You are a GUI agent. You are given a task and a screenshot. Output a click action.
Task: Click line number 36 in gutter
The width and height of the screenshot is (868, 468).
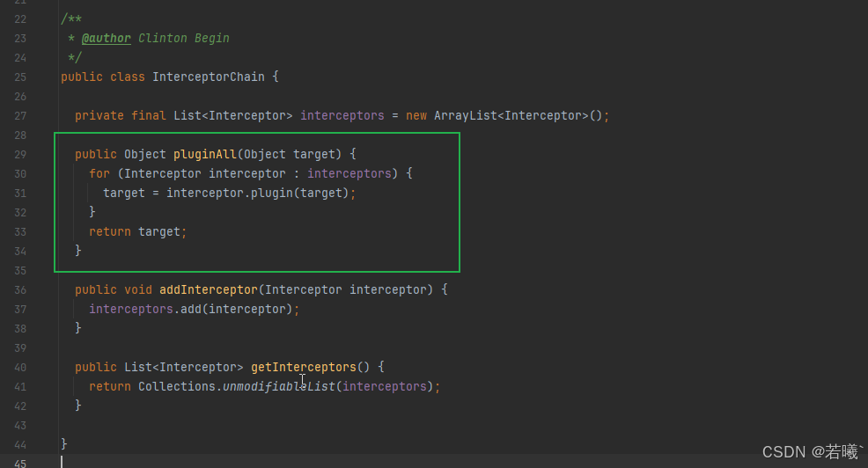click(x=20, y=290)
